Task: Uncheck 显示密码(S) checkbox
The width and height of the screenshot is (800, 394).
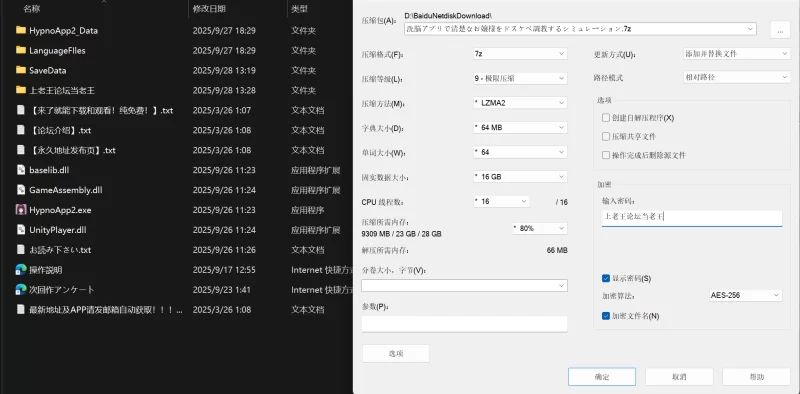Action: 606,279
